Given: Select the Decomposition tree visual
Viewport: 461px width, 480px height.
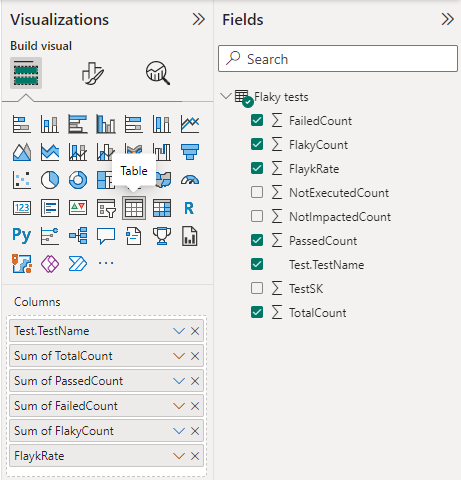Looking at the screenshot, I should pyautogui.click(x=78, y=236).
